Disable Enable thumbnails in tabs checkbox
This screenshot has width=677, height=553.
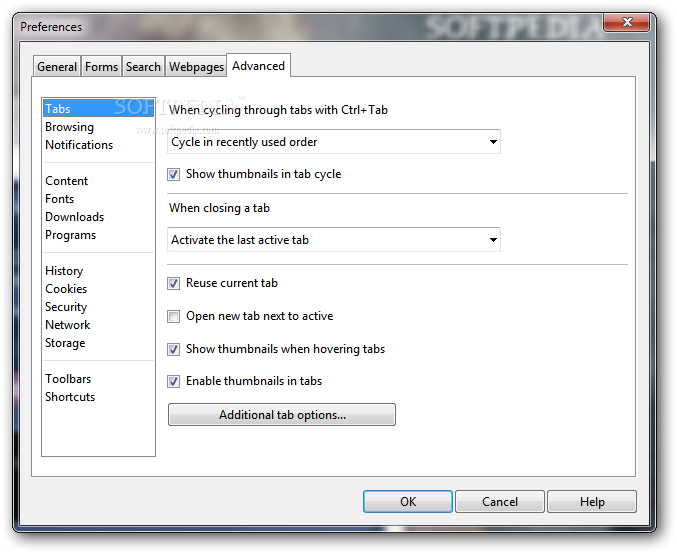click(174, 382)
